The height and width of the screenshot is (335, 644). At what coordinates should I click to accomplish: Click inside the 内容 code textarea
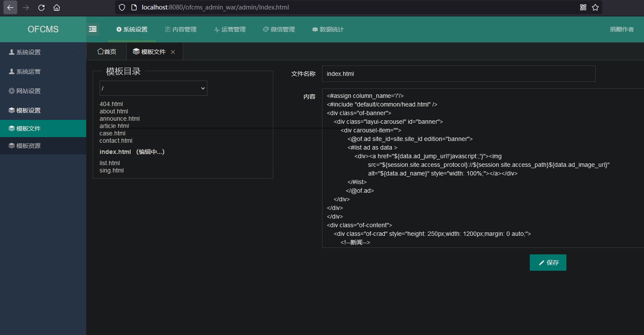pyautogui.click(x=483, y=168)
